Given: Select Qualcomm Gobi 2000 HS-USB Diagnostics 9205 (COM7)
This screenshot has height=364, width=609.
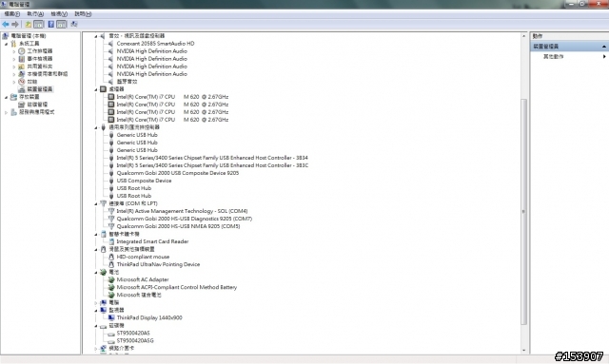Looking at the screenshot, I should click(x=184, y=219).
